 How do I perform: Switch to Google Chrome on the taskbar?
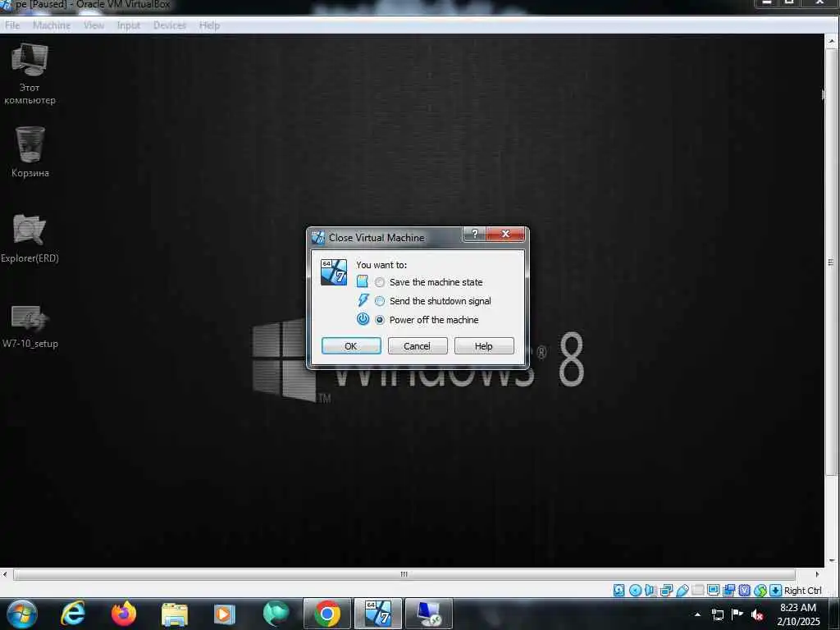[x=326, y=614]
